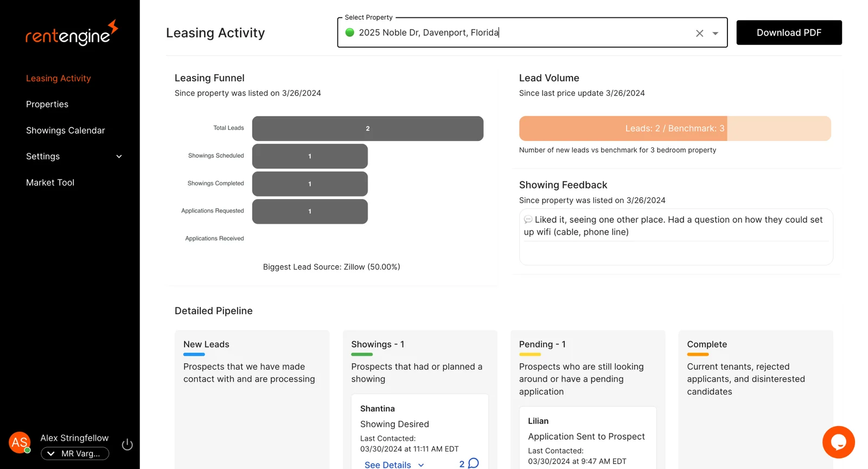
Task: Click the Leads vs Benchmark progress bar
Action: [x=675, y=129]
